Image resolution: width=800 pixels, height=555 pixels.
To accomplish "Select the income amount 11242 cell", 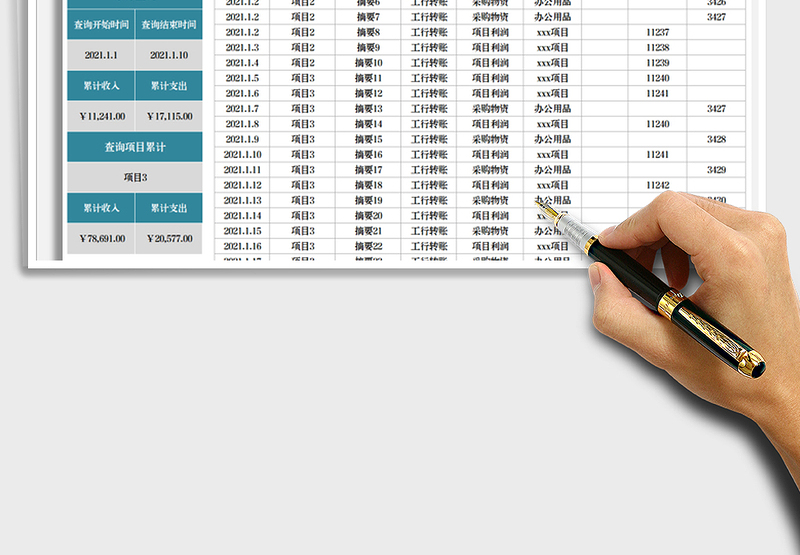I will 657,185.
